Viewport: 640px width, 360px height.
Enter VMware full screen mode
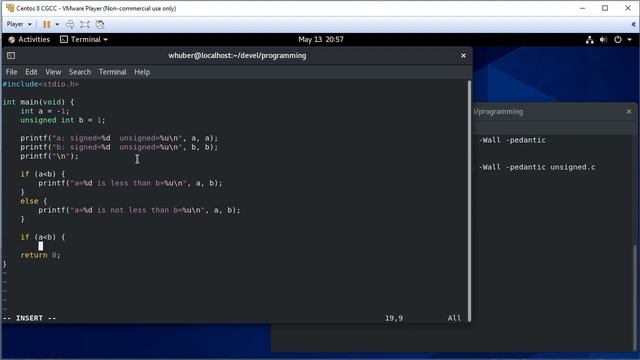(85, 24)
